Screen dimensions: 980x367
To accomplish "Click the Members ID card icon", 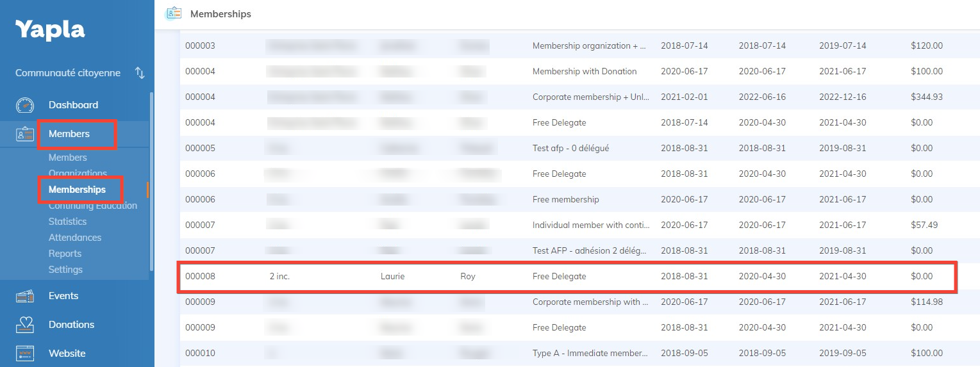I will (24, 134).
